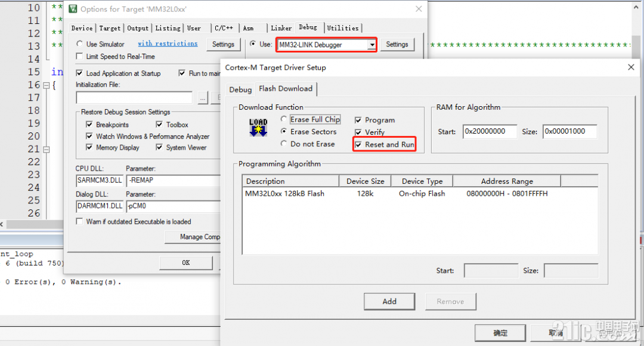Click the Address Range column header
The height and width of the screenshot is (346, 644).
507,181
